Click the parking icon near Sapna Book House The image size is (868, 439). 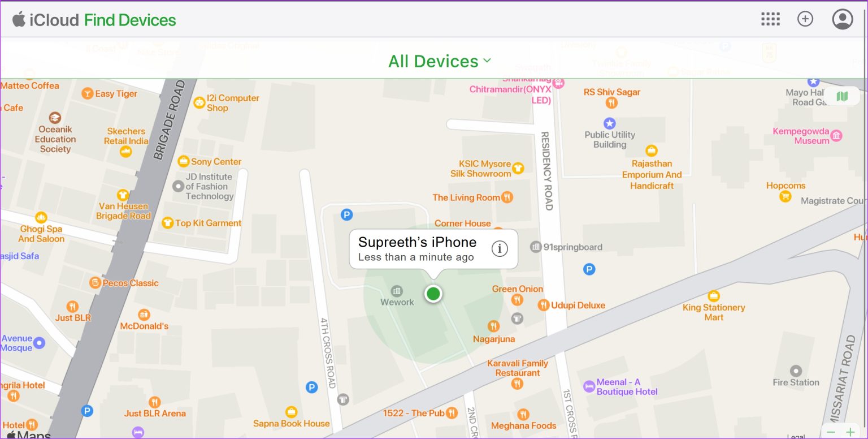pyautogui.click(x=311, y=387)
